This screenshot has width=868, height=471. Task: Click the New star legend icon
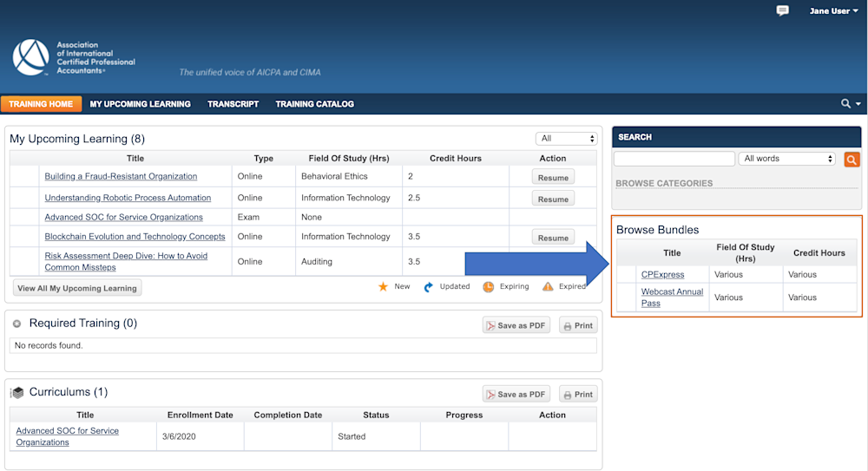383,286
